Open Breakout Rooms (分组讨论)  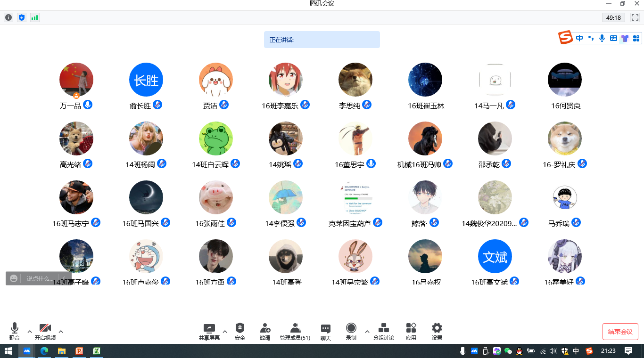[x=383, y=331]
